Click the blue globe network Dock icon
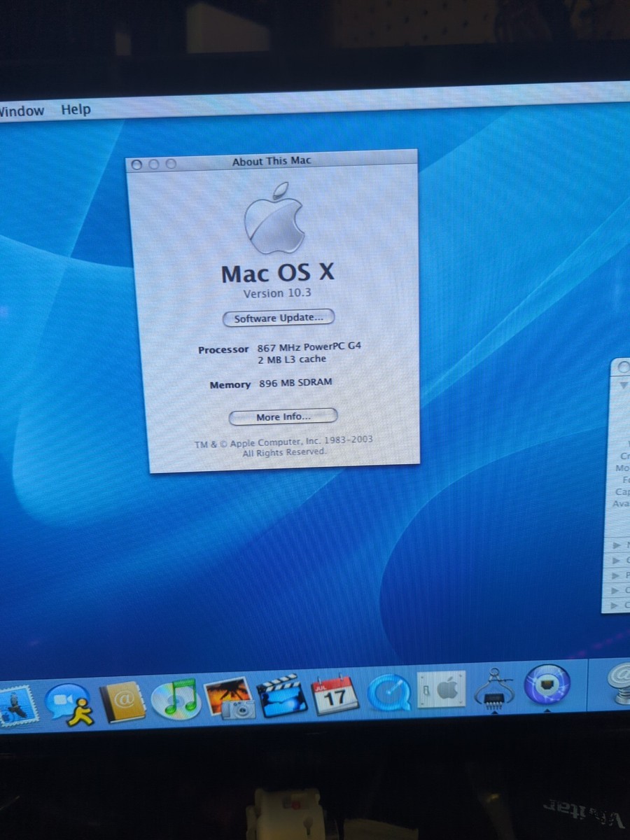The width and height of the screenshot is (630, 840). [x=547, y=685]
